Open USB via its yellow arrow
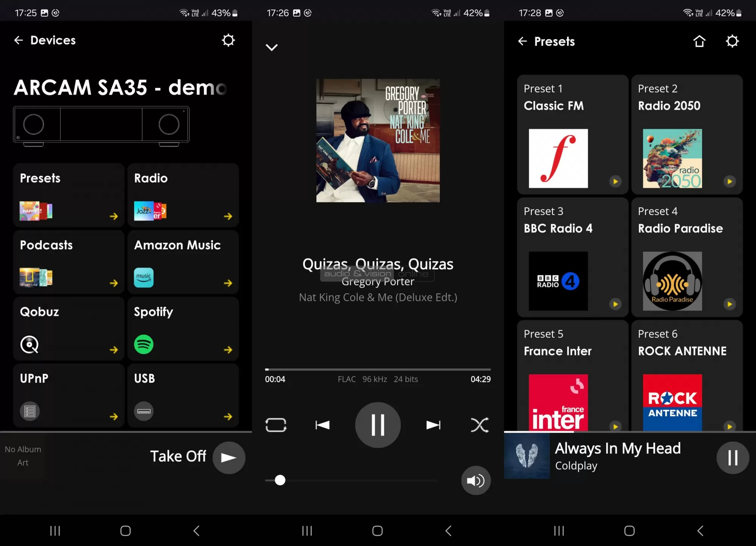The height and width of the screenshot is (546, 756). tap(228, 416)
